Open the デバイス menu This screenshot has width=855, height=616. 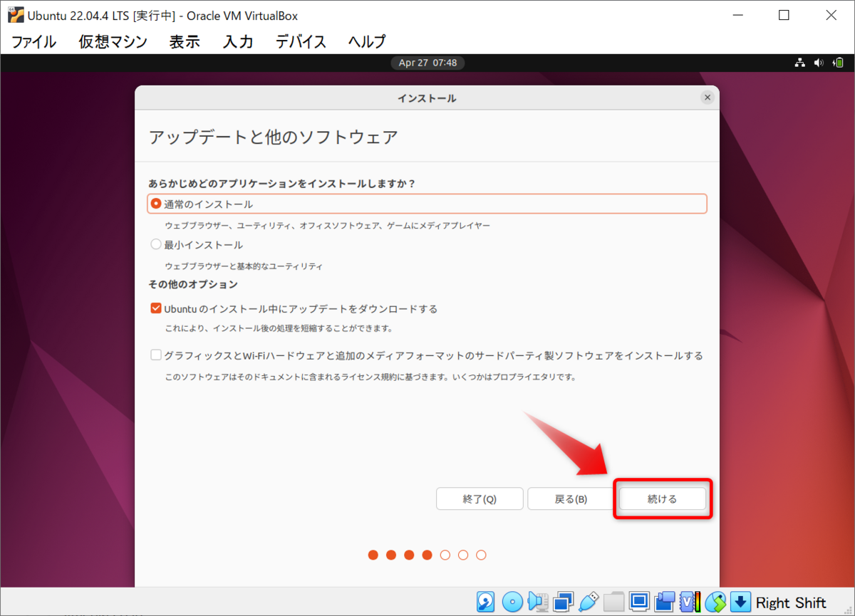point(301,41)
